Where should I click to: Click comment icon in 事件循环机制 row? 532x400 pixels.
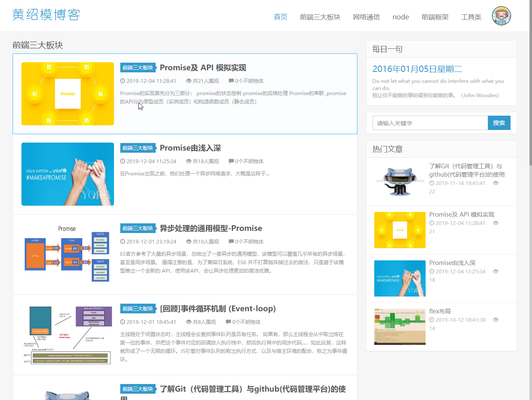coord(228,322)
